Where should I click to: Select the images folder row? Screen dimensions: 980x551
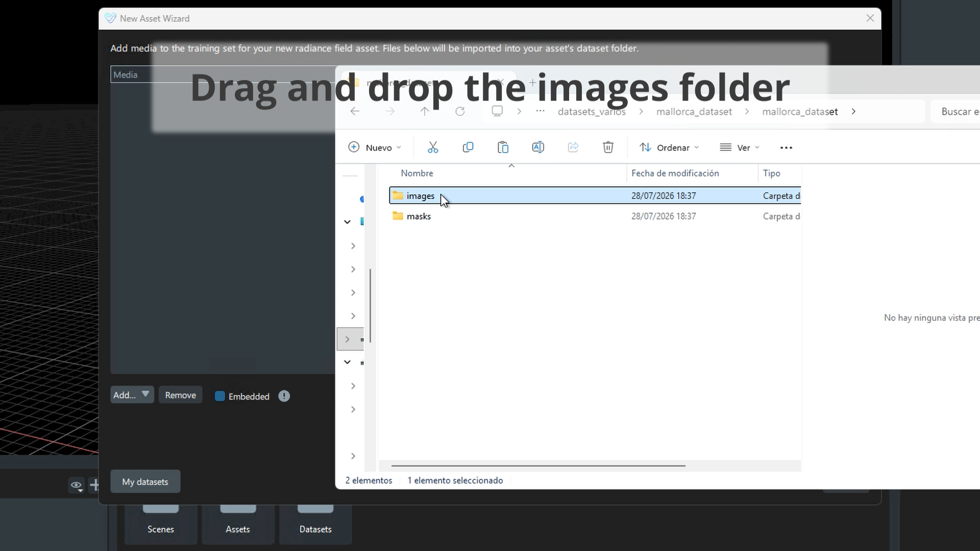pos(595,196)
